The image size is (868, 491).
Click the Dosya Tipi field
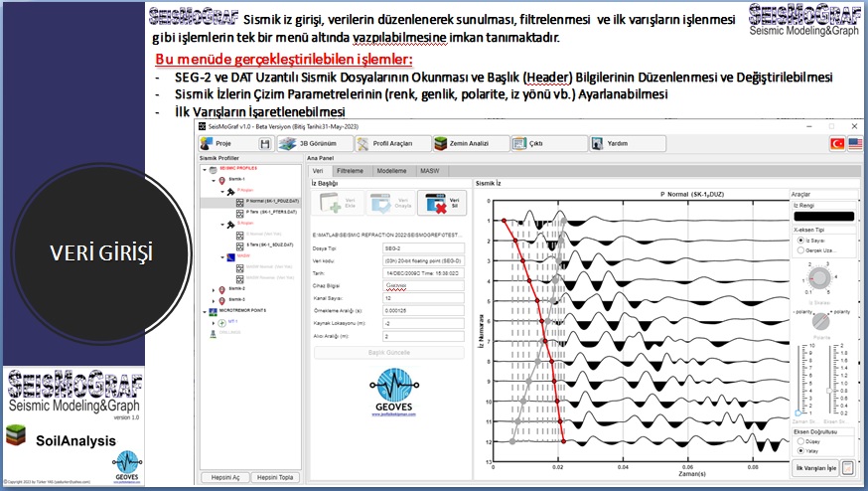tap(423, 248)
